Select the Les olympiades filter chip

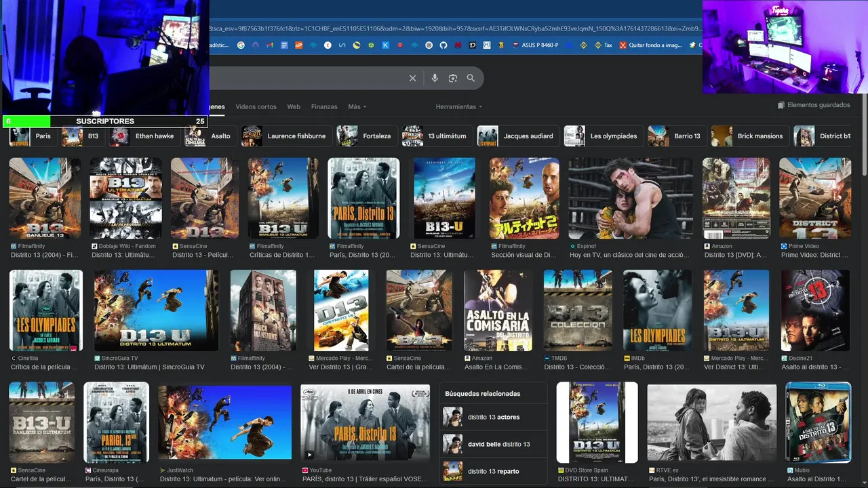click(604, 136)
